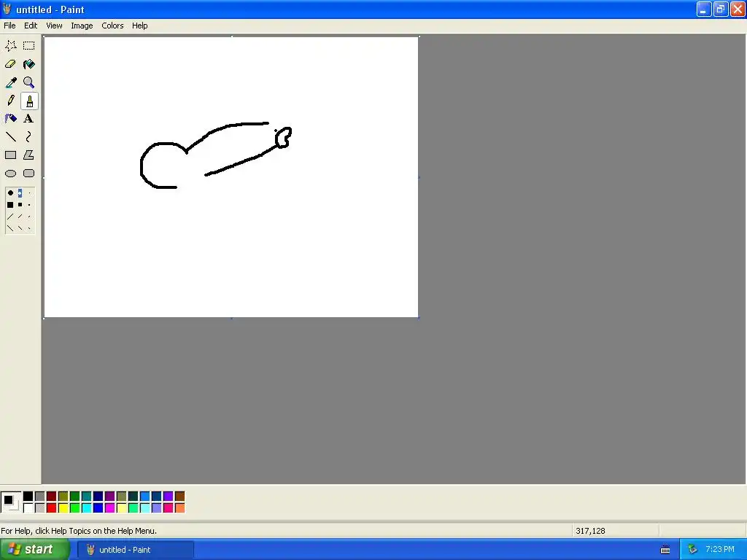Image resolution: width=747 pixels, height=560 pixels.
Task: Open the File menu
Action: [9, 26]
